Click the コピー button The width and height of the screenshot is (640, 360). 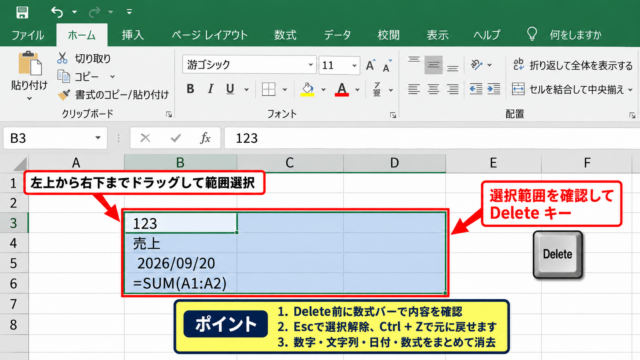pos(78,76)
